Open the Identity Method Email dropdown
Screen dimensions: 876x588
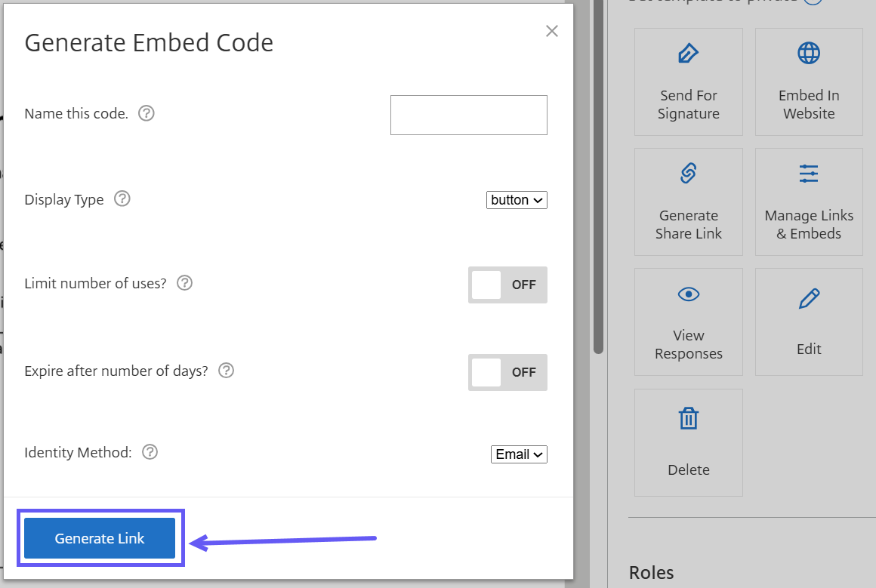point(519,454)
